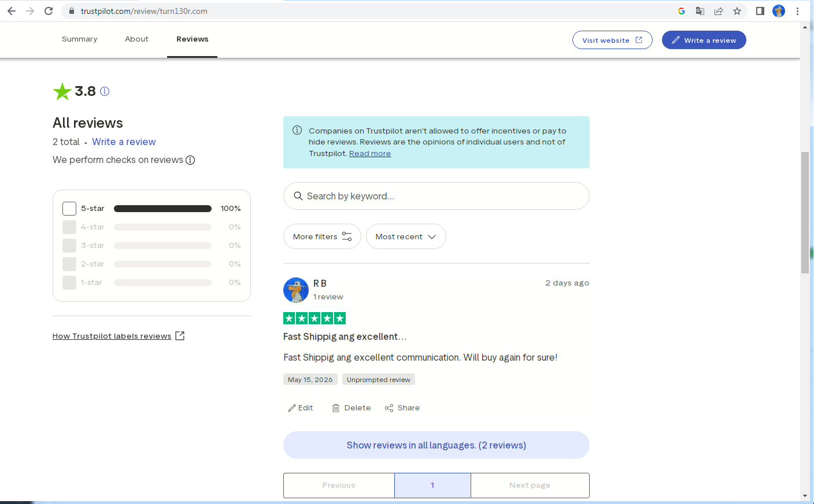Switch to Summary tab

pyautogui.click(x=80, y=39)
